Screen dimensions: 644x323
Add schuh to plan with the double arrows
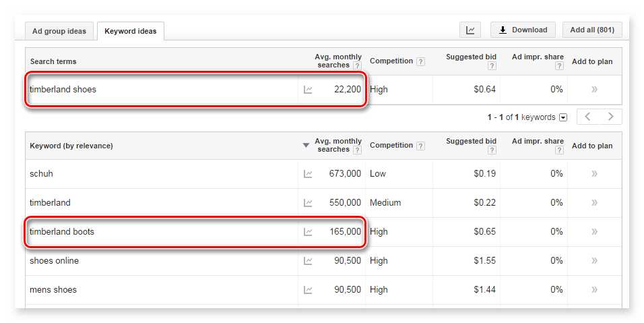[594, 174]
